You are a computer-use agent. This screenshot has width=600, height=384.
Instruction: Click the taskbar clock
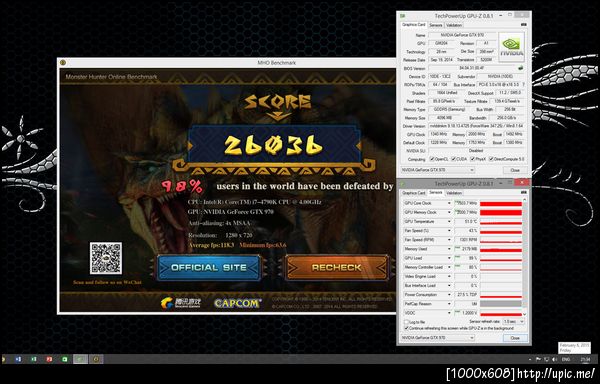585,360
